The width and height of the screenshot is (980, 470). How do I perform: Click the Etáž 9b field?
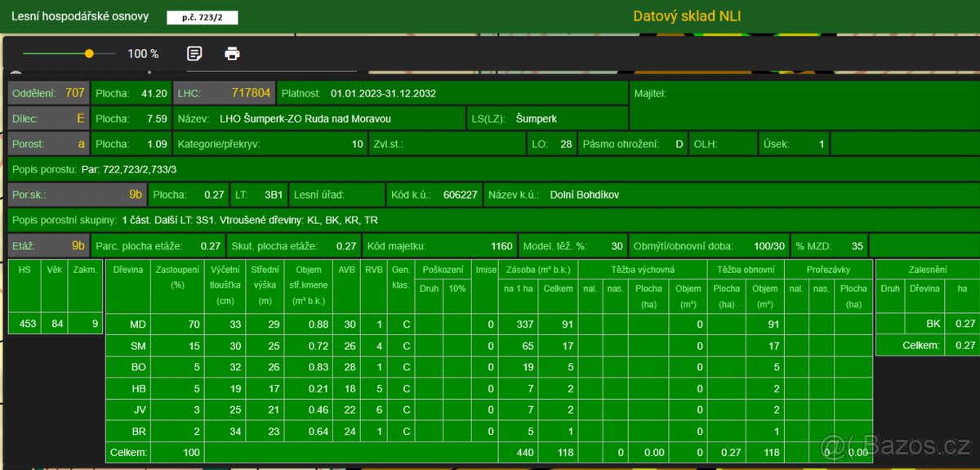[x=48, y=245]
